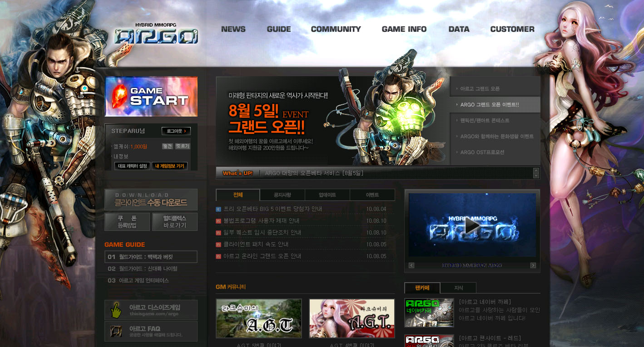Switch to the 이벤트 tab

point(372,195)
